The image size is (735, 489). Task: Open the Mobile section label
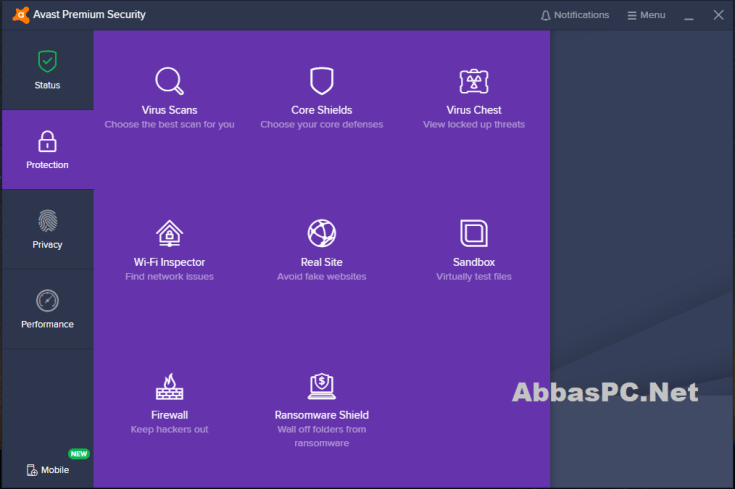55,470
